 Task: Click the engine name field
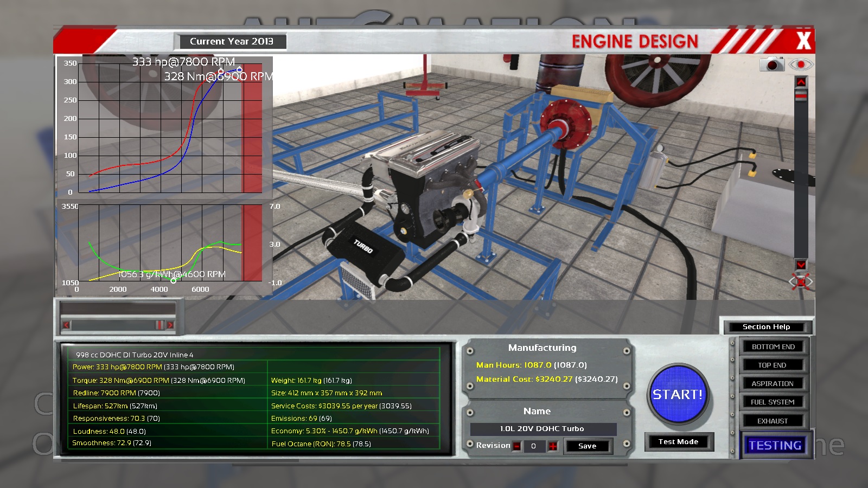coord(543,429)
